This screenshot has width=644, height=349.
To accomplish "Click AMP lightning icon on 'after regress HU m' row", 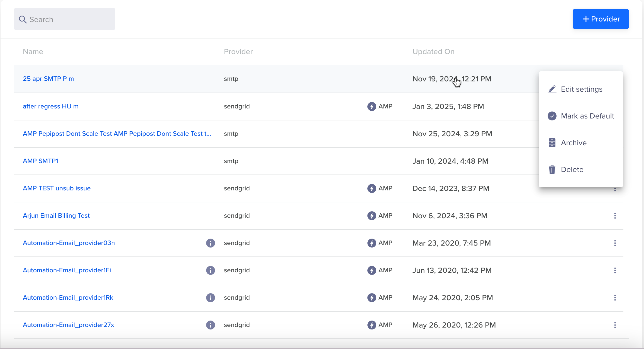I will [x=372, y=106].
